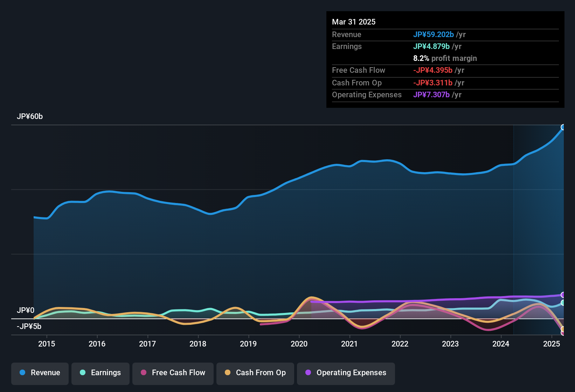
Task: Expand the Mar 31 2025 tooltip panel
Action: 354,22
